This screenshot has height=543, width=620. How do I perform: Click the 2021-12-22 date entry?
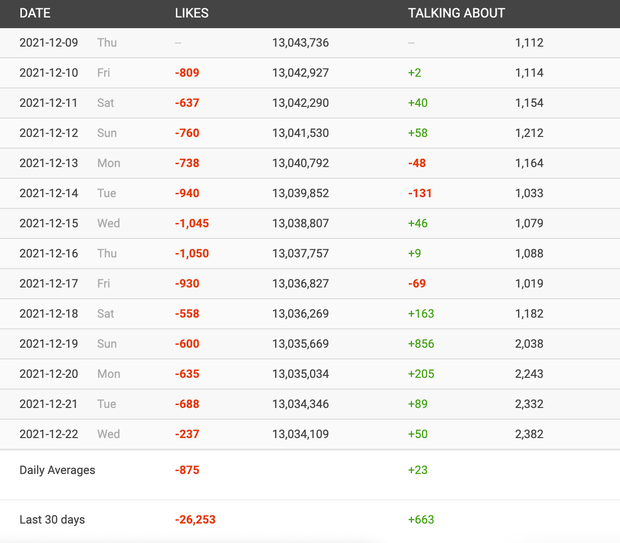pos(49,433)
